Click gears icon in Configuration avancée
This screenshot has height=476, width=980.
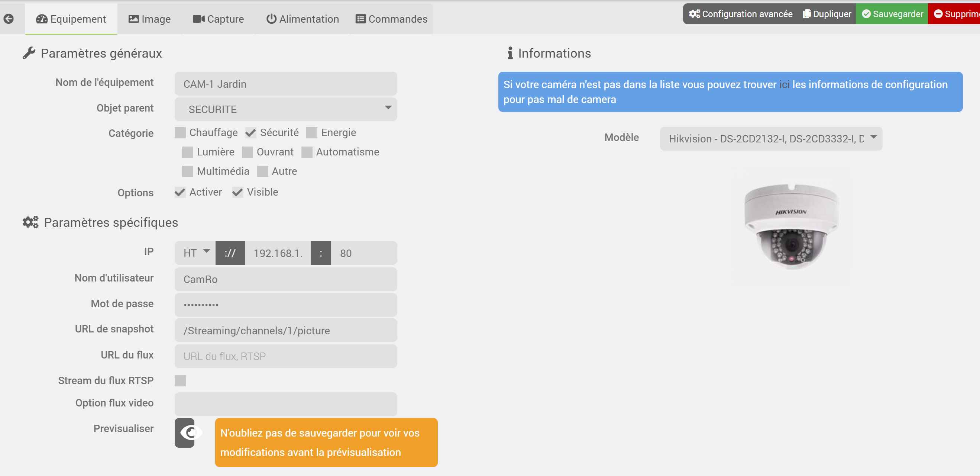pyautogui.click(x=694, y=14)
